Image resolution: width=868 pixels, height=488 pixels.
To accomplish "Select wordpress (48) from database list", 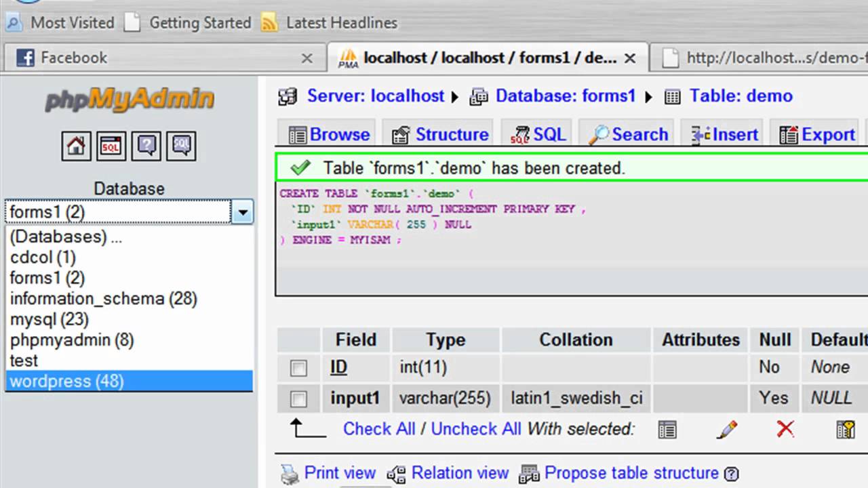I will pyautogui.click(x=66, y=381).
